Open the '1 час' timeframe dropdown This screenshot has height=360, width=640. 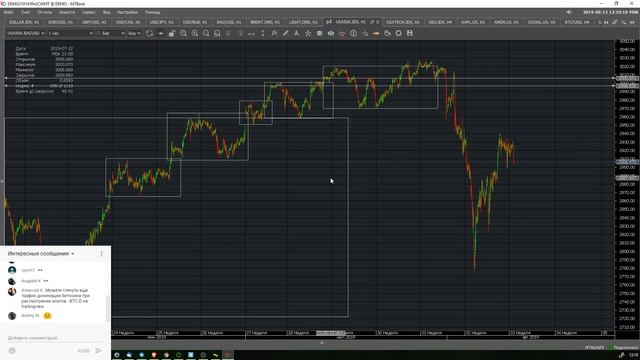(x=71, y=33)
